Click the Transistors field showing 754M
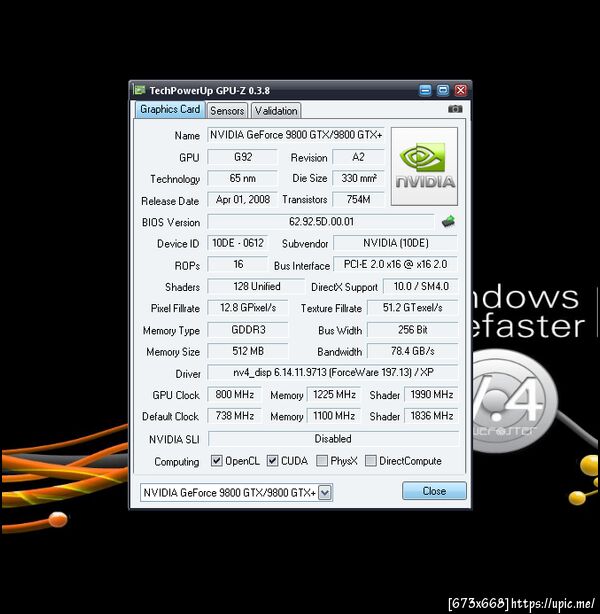Screen dimensions: 600x614 pyautogui.click(x=358, y=200)
